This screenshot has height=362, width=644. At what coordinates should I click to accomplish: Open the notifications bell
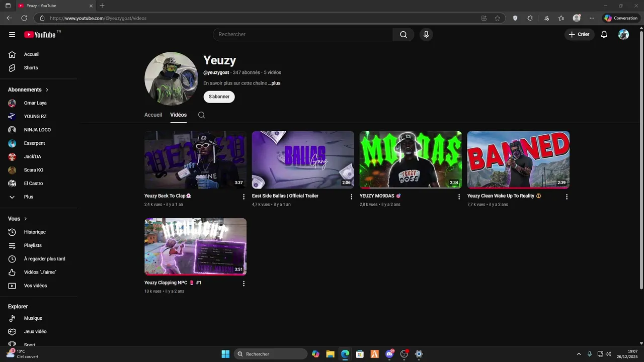(604, 34)
